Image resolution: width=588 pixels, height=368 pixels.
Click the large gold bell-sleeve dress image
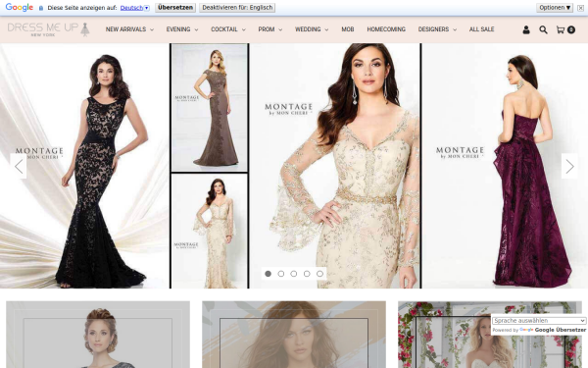[335, 166]
